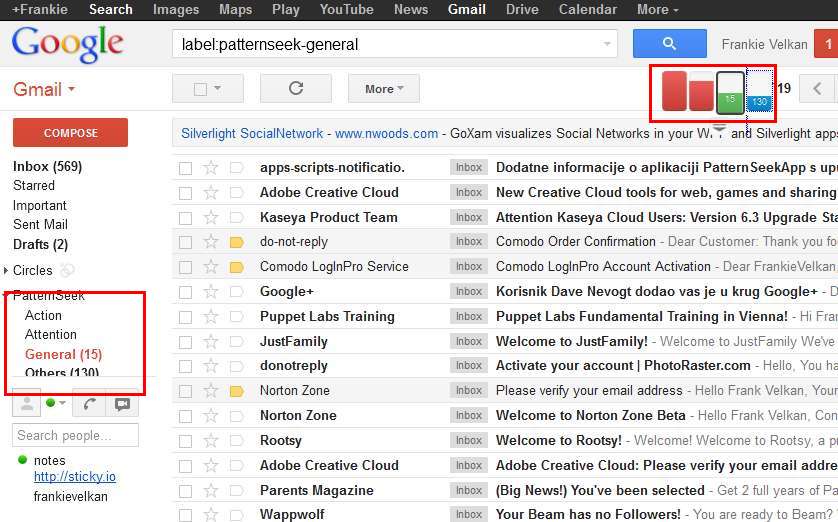Tick checkbox for Comodo LogInPro Service
838x522 pixels.
click(185, 267)
